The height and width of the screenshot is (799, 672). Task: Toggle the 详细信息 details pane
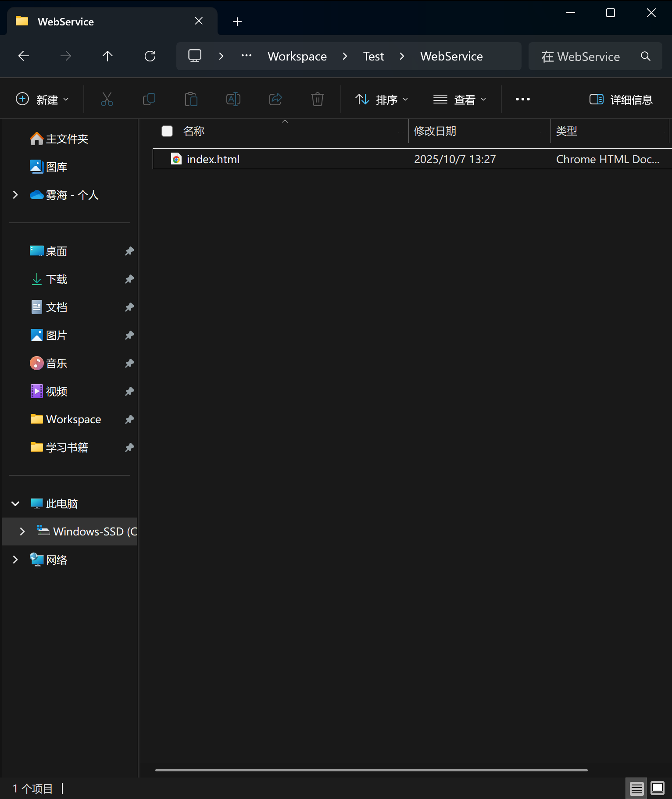621,100
